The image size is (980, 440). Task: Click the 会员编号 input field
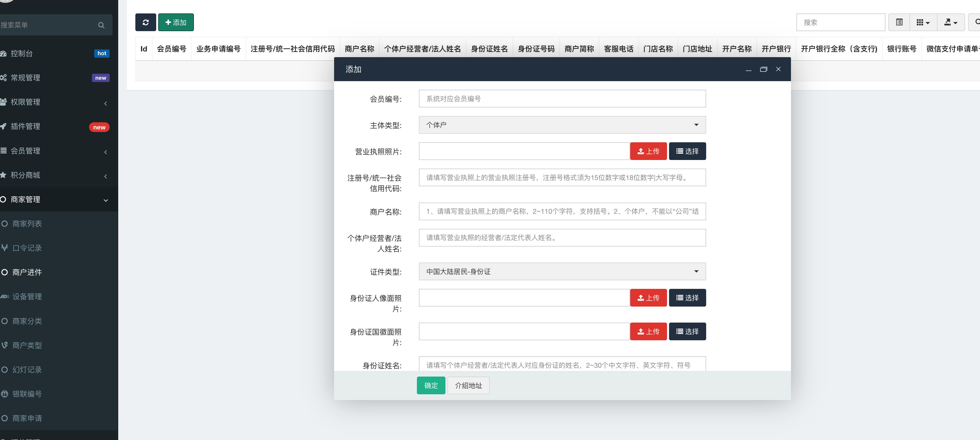tap(562, 99)
